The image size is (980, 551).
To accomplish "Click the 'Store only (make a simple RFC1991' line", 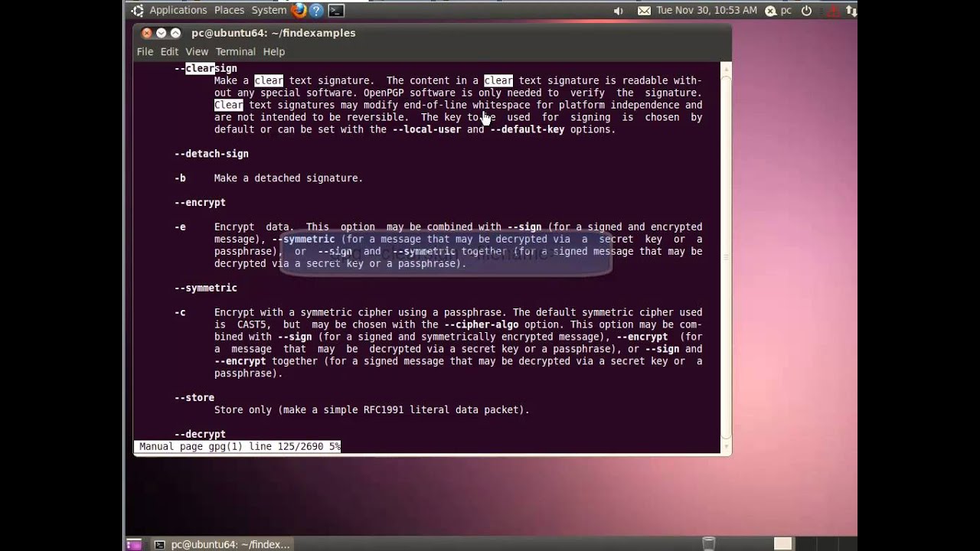I will pyautogui.click(x=372, y=410).
